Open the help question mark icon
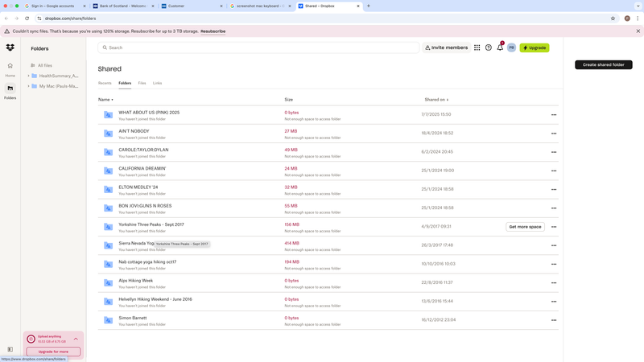Image resolution: width=644 pixels, height=362 pixels. coord(488,47)
